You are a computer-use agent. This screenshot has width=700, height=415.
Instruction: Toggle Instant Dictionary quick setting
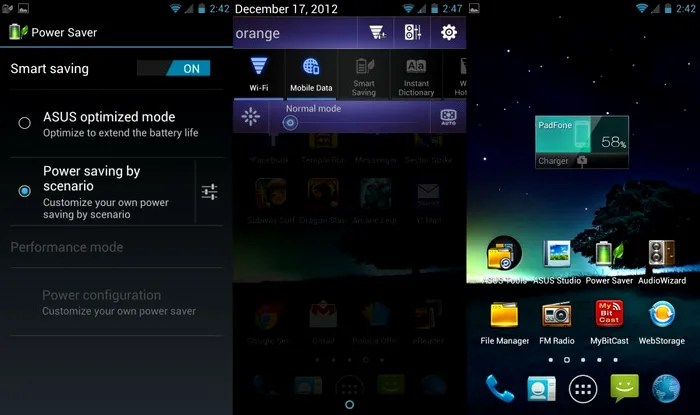[416, 74]
